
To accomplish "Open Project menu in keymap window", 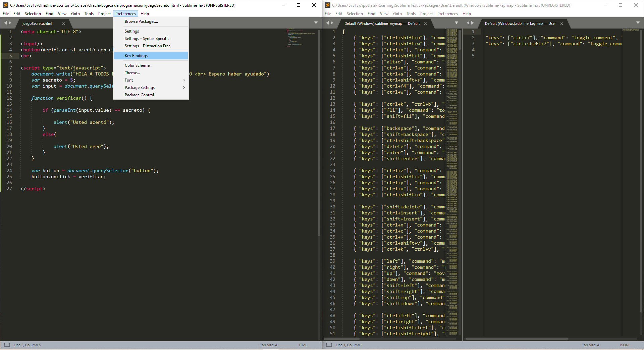I will point(426,14).
